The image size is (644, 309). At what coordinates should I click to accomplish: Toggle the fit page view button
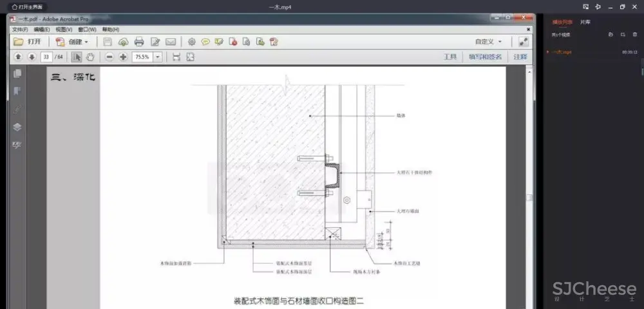[x=191, y=57]
